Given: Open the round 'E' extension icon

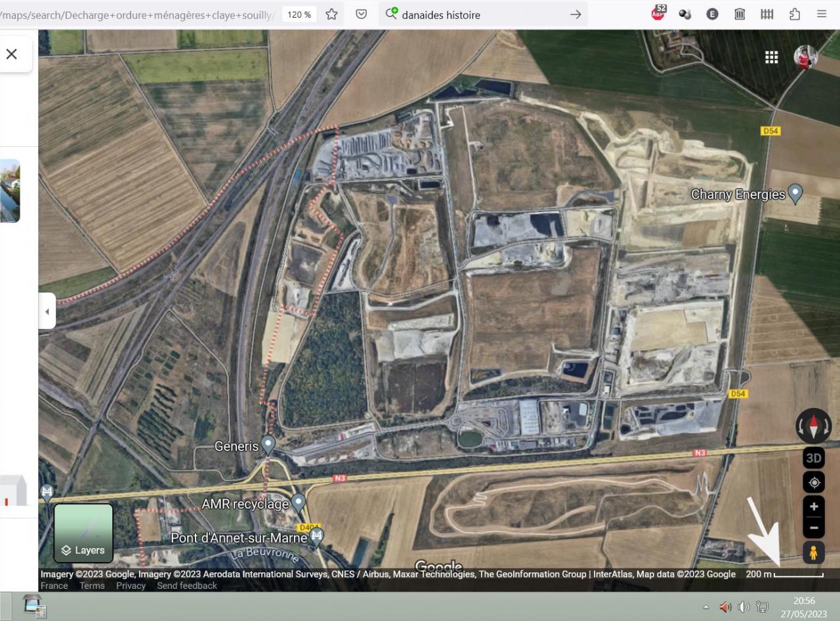Looking at the screenshot, I should click(712, 14).
